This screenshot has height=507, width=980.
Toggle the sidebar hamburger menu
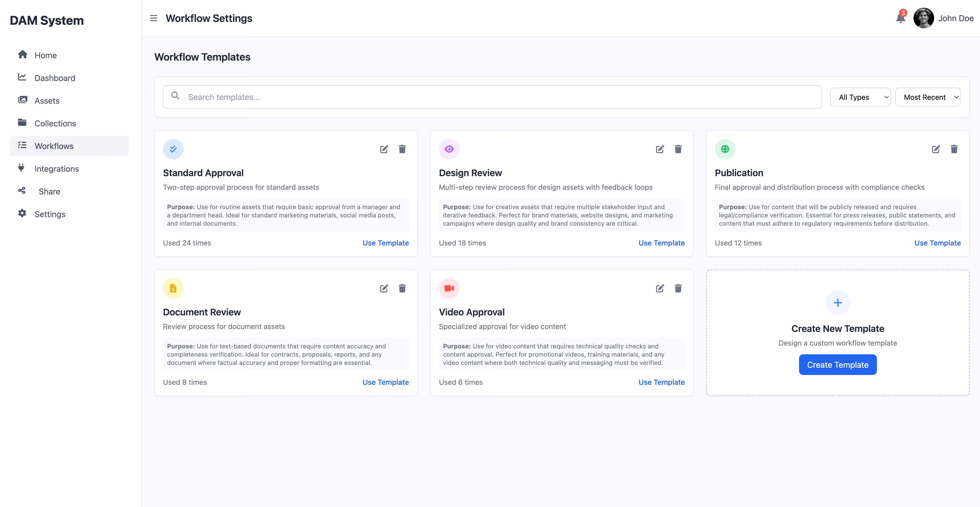pyautogui.click(x=153, y=18)
